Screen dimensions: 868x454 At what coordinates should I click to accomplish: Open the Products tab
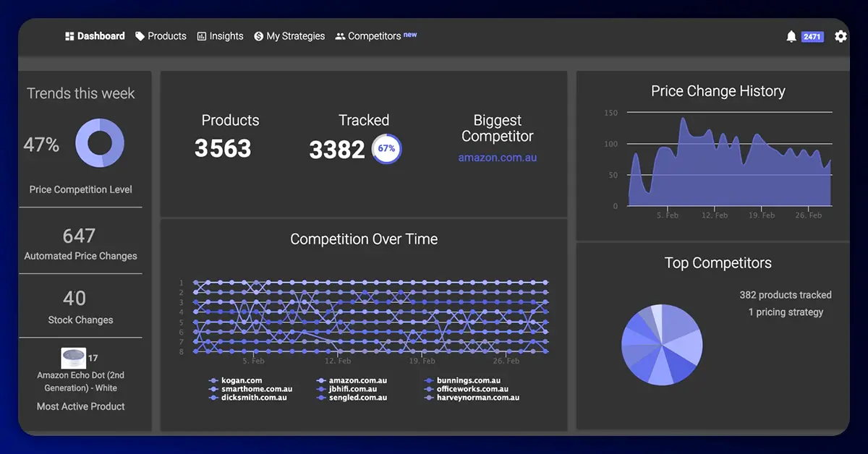[161, 36]
